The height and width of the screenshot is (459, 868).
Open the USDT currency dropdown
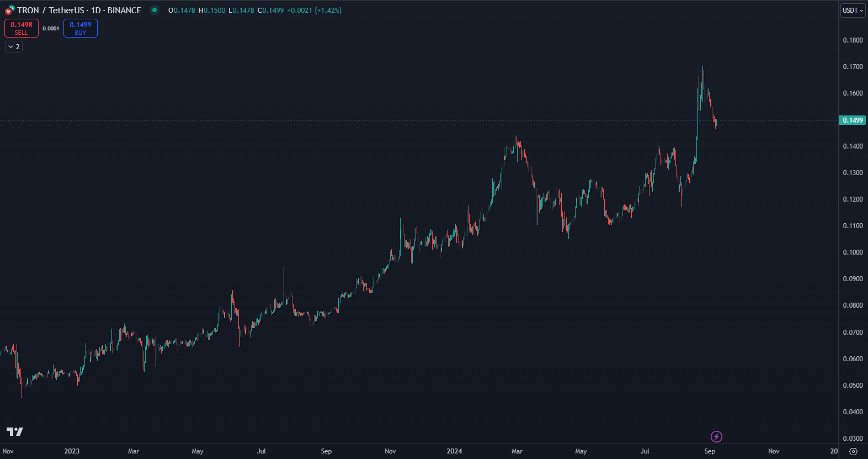coord(853,10)
